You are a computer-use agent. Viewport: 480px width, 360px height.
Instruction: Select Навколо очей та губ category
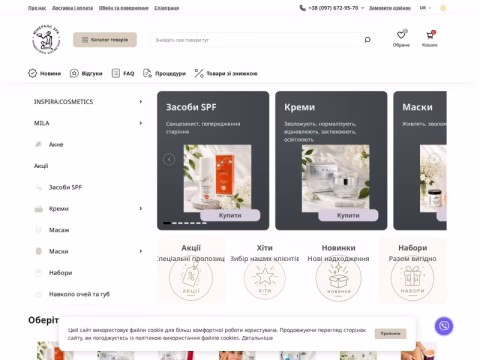coord(79,294)
